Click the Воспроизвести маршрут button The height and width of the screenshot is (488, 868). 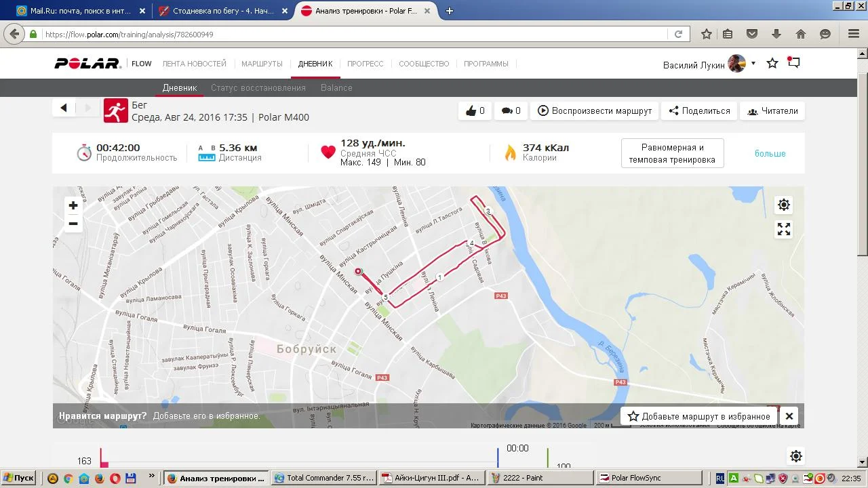point(595,110)
